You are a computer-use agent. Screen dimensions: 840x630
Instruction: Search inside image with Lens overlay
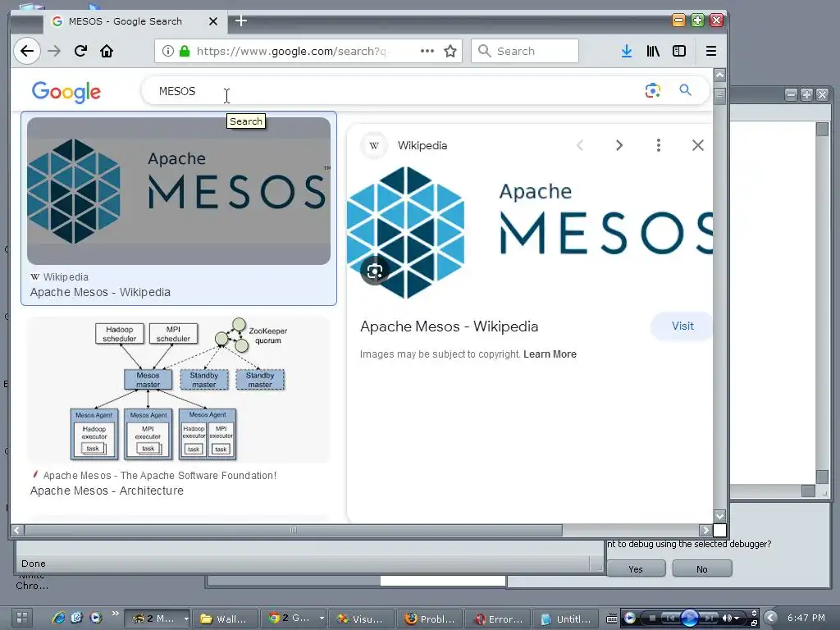click(x=374, y=271)
